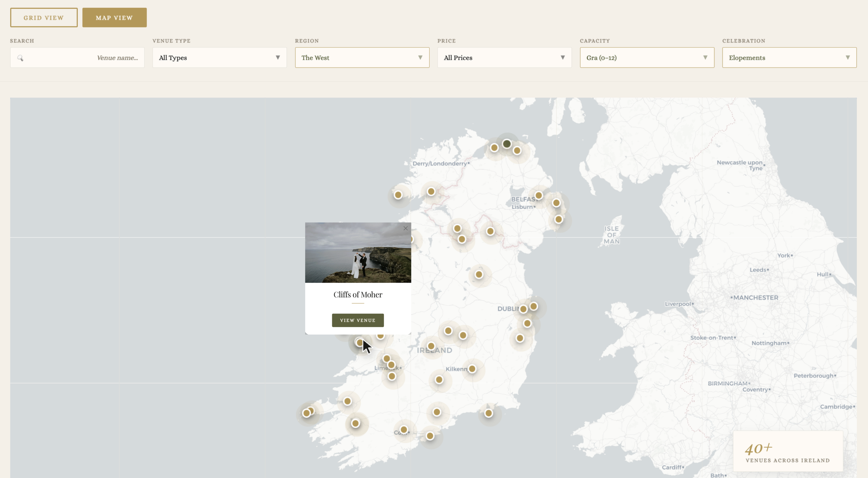The image size is (868, 478).
Task: Click the southwestern-most venue pin on the peninsula
Action: coord(307,413)
